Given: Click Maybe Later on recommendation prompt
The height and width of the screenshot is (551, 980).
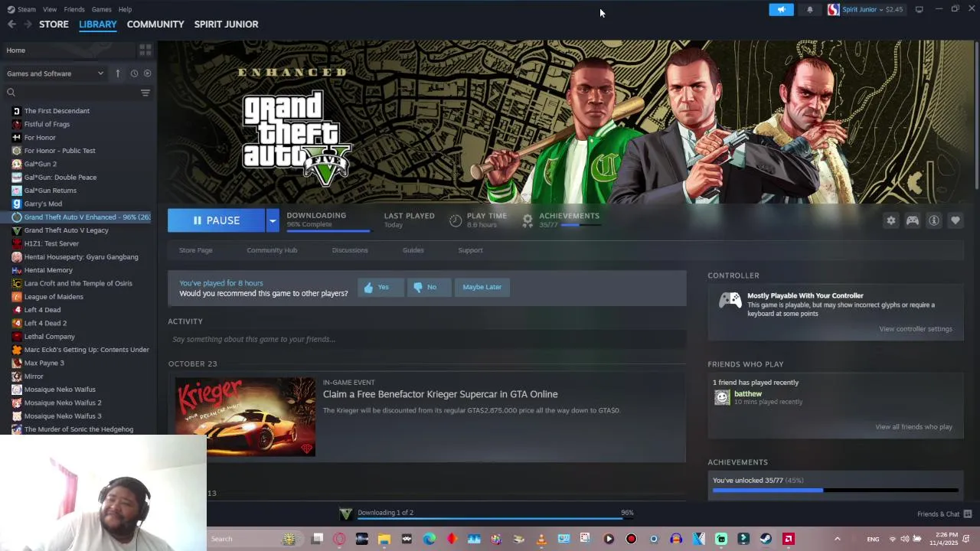Looking at the screenshot, I should [x=482, y=287].
